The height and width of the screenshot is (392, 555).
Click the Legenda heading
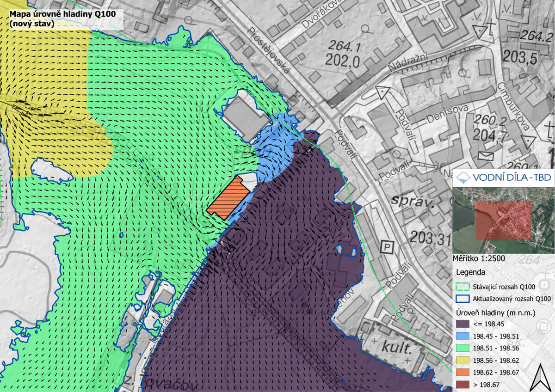[471, 272]
